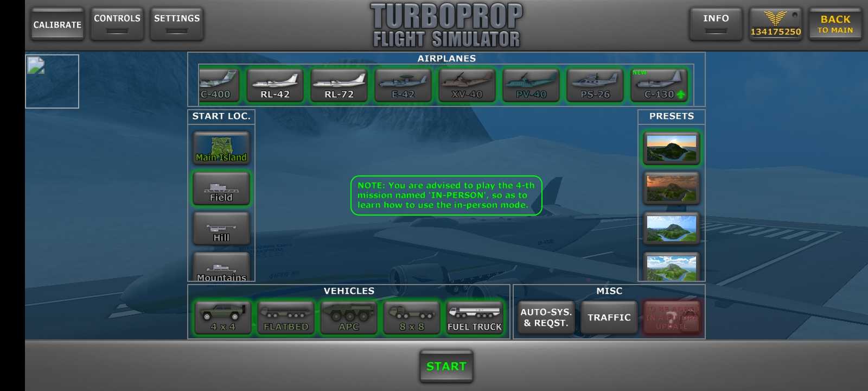Choose the new C-130 airplane
The height and width of the screenshot is (391, 868).
tap(659, 85)
